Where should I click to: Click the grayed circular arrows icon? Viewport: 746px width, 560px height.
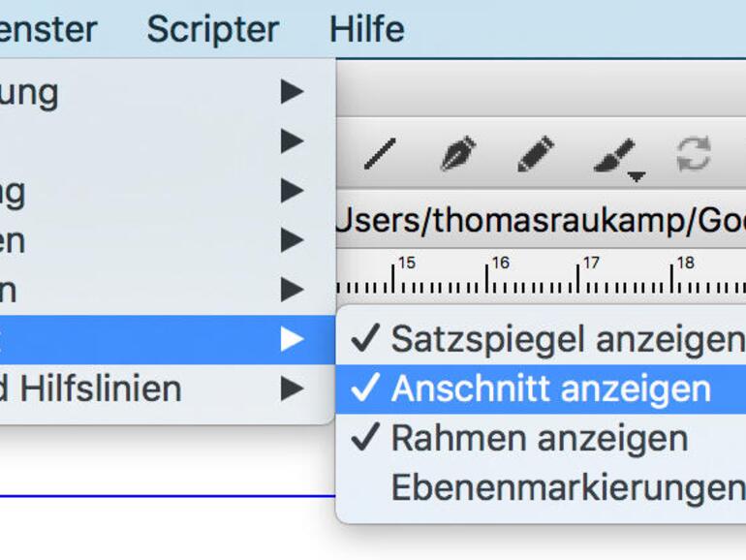click(x=693, y=154)
